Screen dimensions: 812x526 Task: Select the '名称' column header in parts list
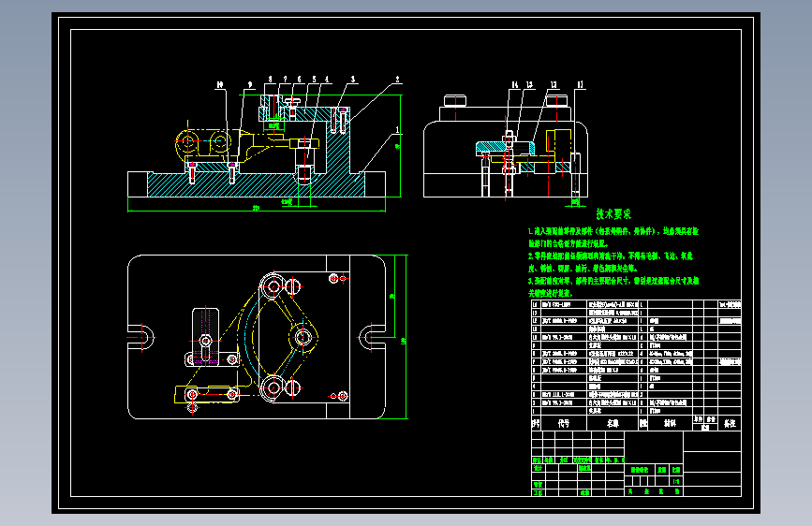613,423
